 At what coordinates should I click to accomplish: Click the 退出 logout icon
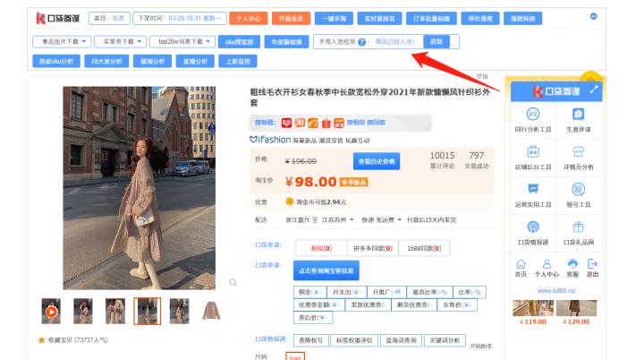point(592,263)
